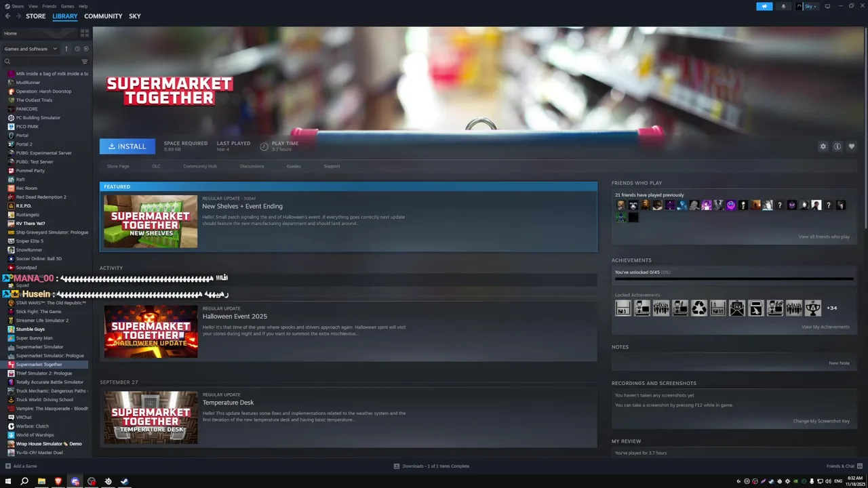This screenshot has height=488, width=868.
Task: Open the View menu
Action: coord(33,6)
